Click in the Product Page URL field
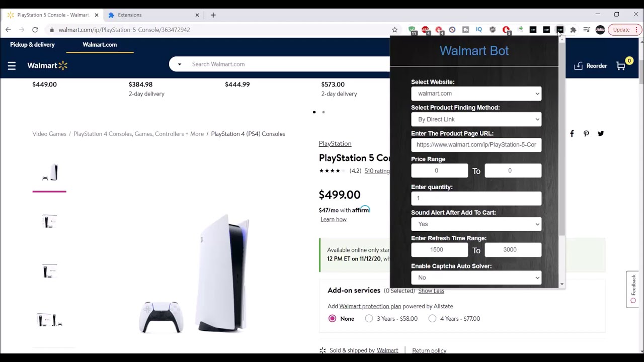 476,145
